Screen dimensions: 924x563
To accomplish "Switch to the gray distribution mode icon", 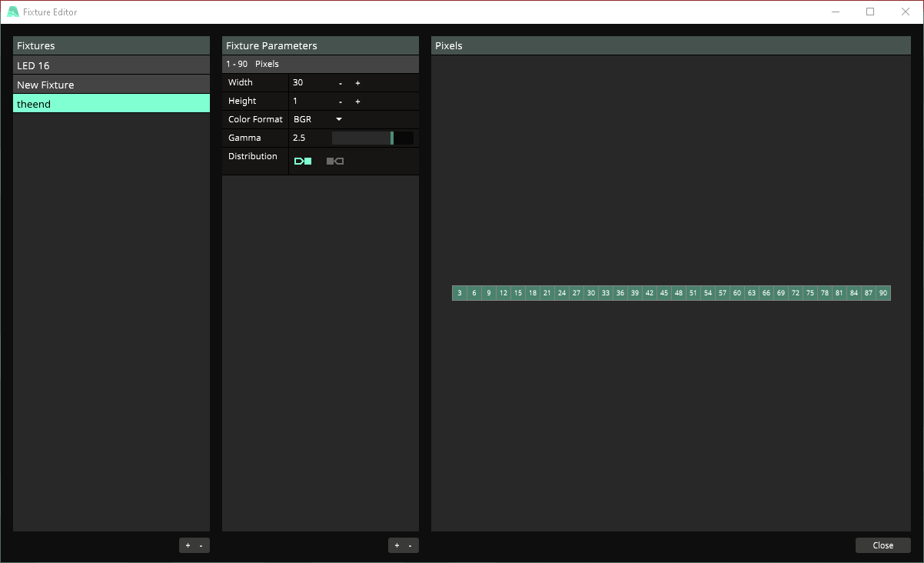I will 334,161.
